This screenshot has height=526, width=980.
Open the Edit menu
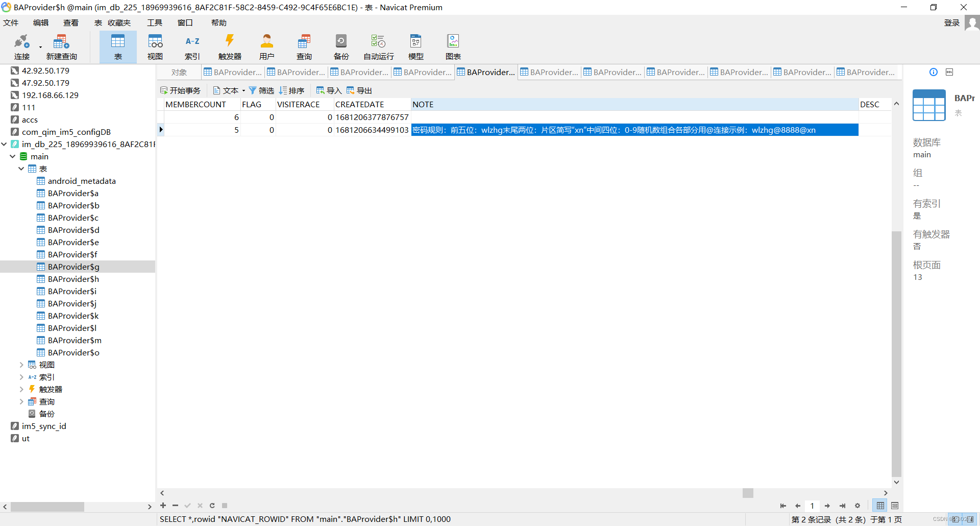click(41, 22)
